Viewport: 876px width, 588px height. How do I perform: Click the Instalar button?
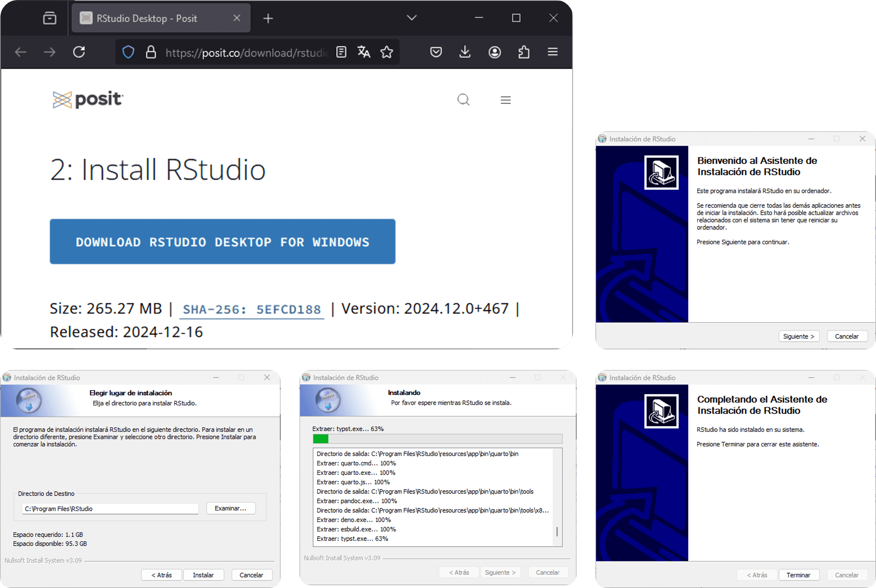coord(203,575)
